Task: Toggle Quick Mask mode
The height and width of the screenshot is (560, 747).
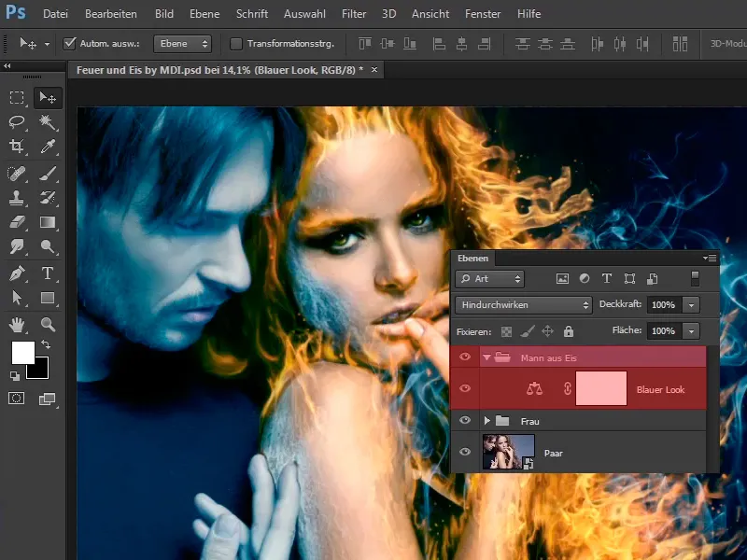Action: click(x=17, y=399)
